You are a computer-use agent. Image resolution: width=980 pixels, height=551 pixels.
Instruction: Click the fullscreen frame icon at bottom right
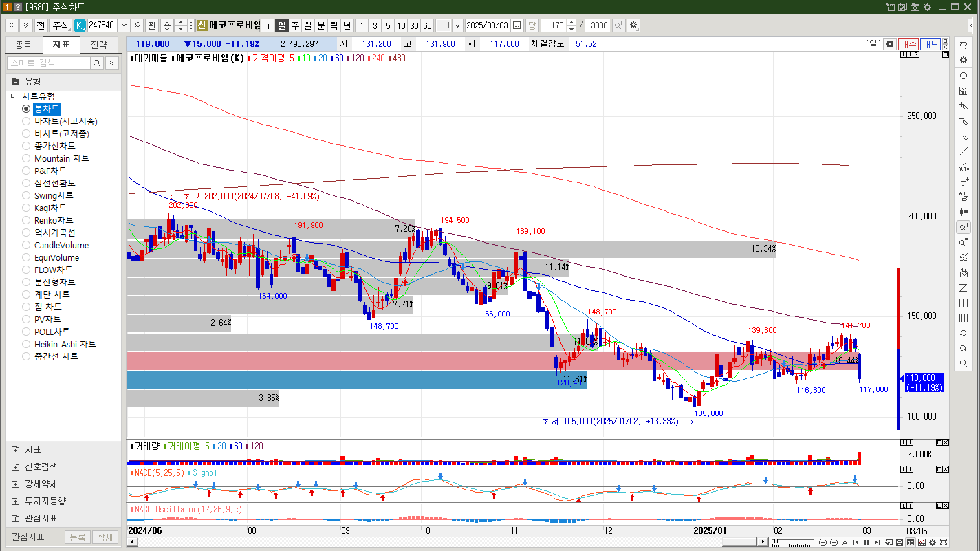pos(944,542)
